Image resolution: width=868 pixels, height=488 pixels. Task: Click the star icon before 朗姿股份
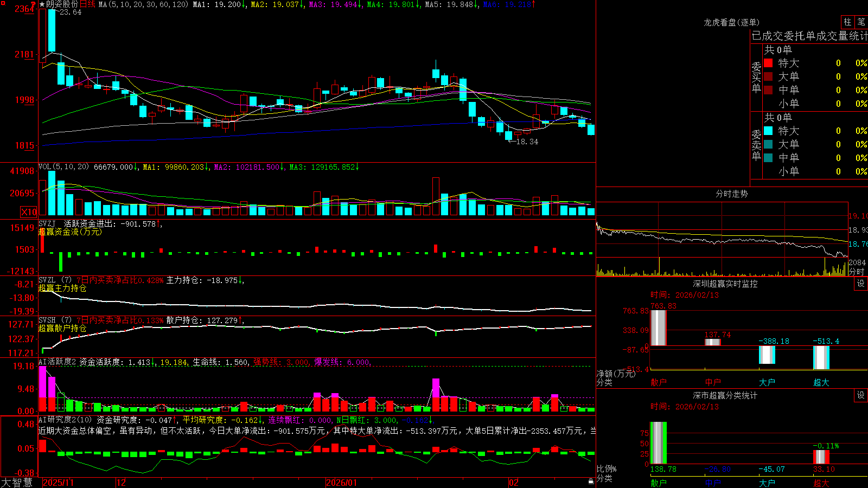[42, 4]
